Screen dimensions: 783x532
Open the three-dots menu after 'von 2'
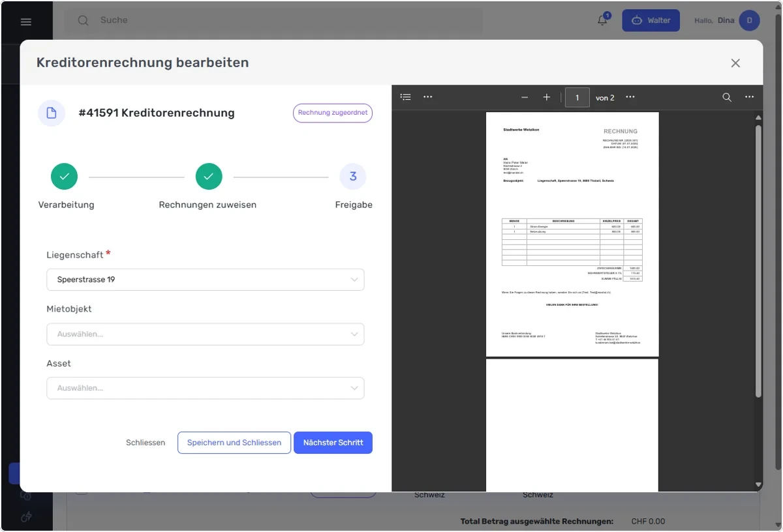pos(630,97)
